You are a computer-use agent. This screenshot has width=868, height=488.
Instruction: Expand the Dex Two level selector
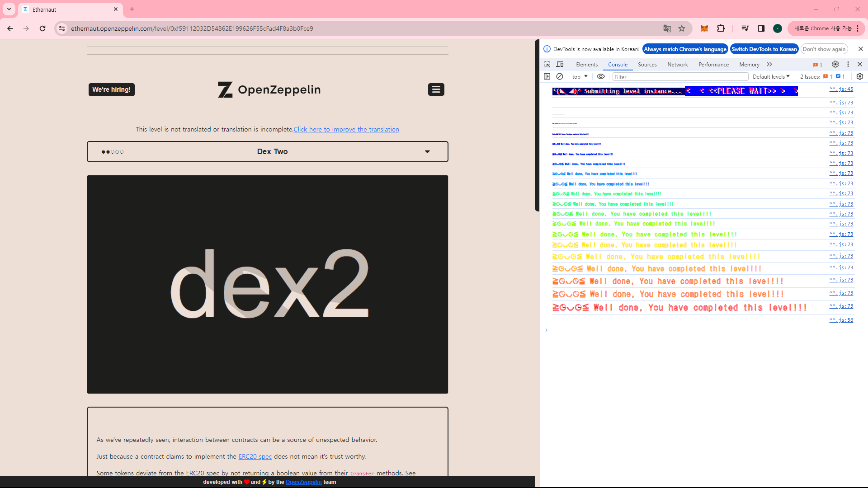click(268, 152)
